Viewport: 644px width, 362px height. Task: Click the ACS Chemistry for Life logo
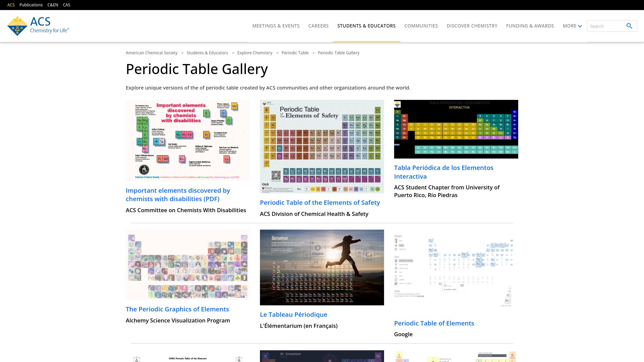coord(38,26)
